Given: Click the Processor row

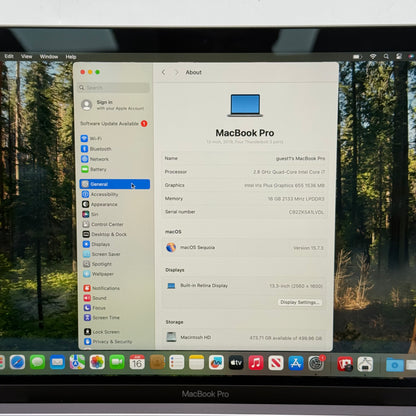Looking at the screenshot, I should [x=244, y=172].
